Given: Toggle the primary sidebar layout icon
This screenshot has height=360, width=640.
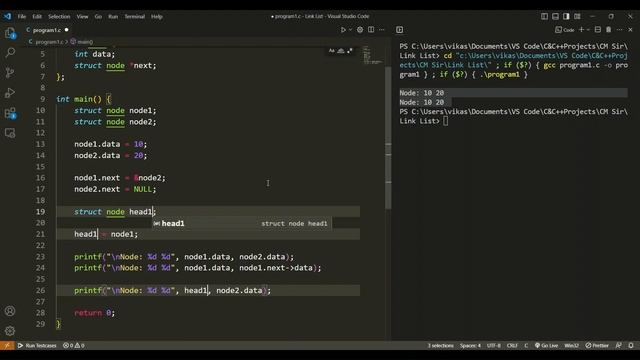Looking at the screenshot, I should 544,16.
